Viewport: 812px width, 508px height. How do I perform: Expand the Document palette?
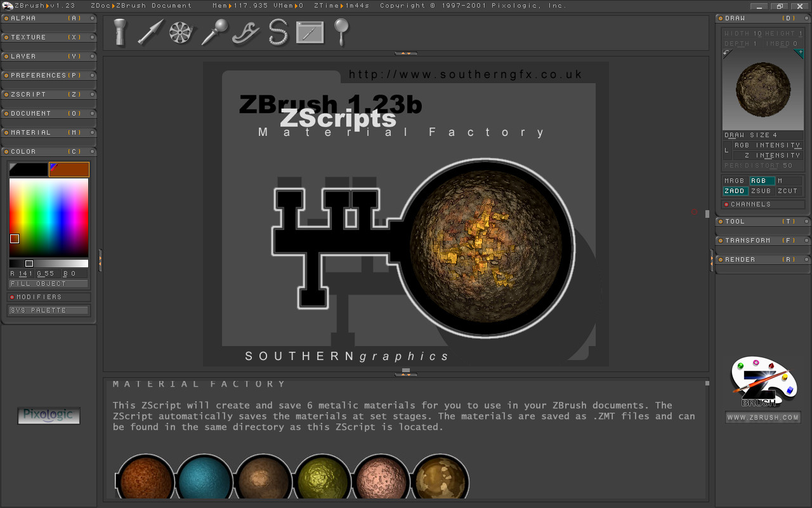[49, 114]
